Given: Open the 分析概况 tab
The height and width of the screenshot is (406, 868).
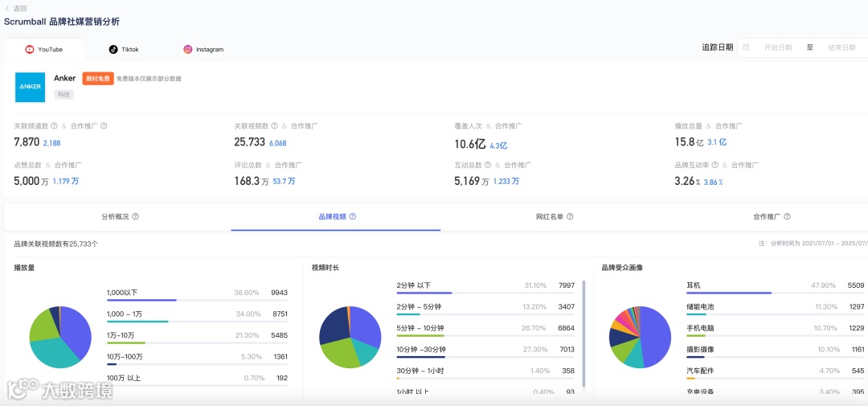Looking at the screenshot, I should [120, 216].
